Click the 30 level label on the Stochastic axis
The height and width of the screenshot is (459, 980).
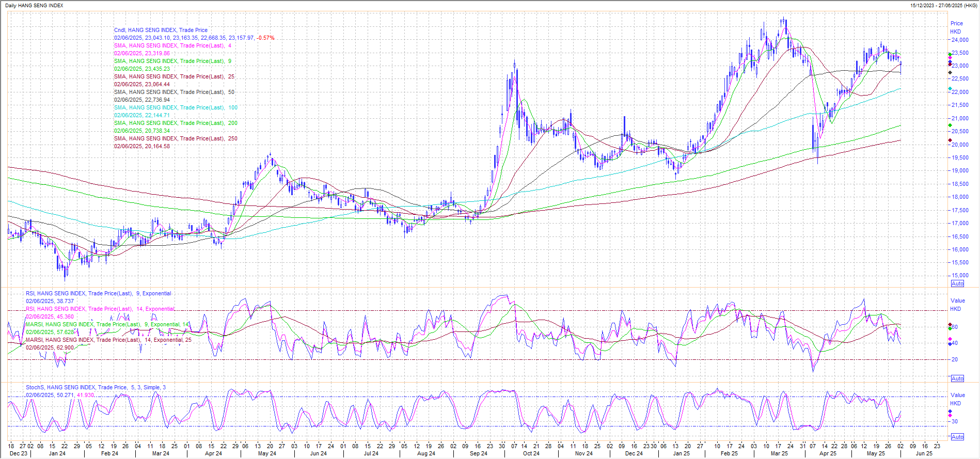(x=955, y=421)
